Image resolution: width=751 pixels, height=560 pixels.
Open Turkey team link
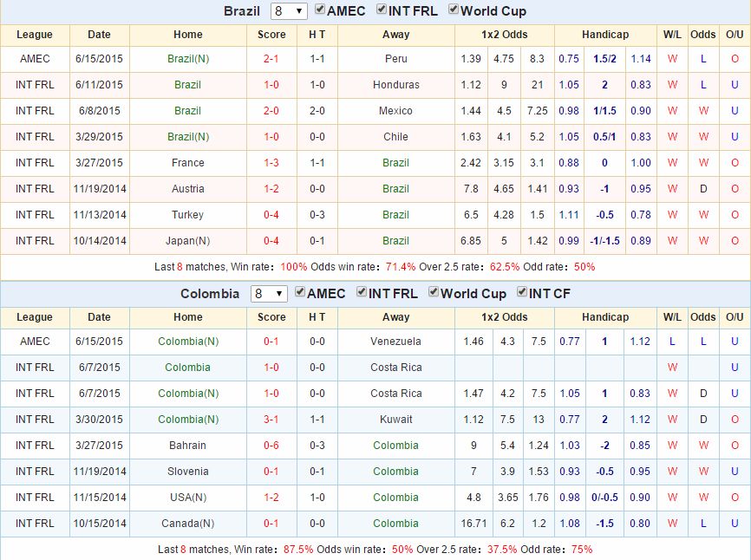(187, 215)
